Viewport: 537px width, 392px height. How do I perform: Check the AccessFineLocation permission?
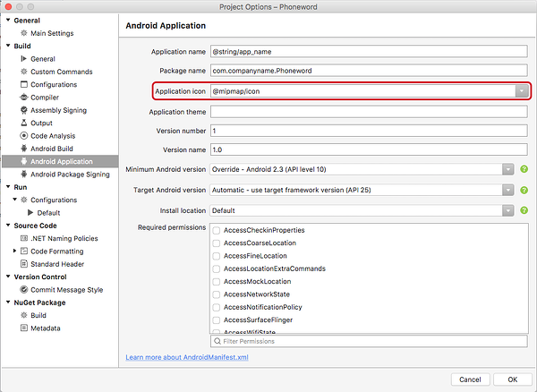pos(217,256)
